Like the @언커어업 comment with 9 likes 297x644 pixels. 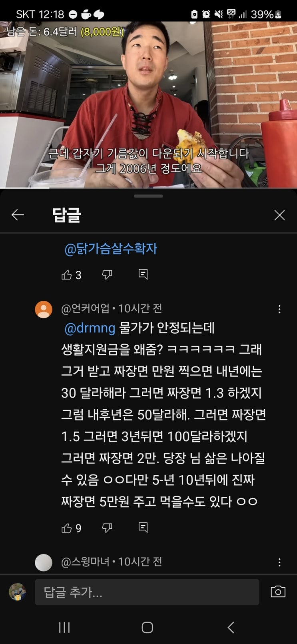tap(66, 528)
